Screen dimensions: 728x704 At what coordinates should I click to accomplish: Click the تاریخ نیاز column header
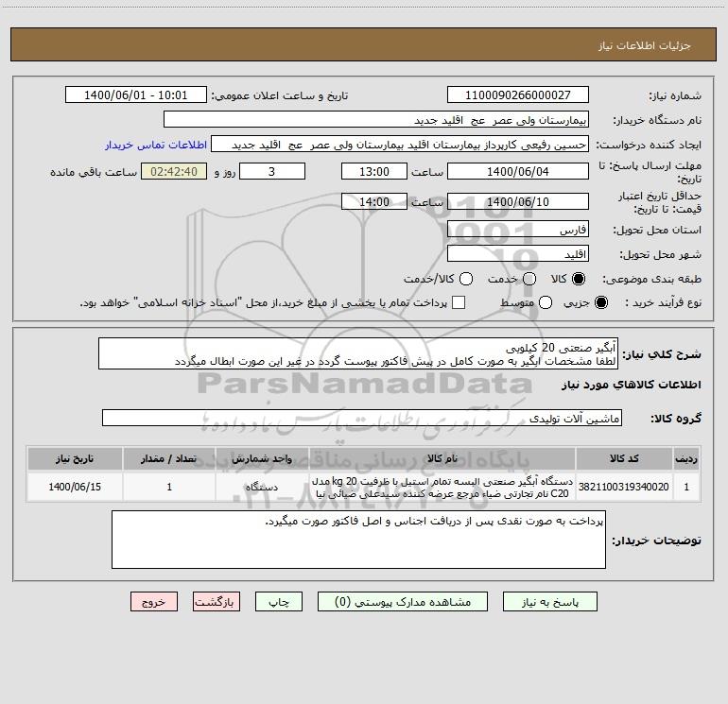click(x=75, y=458)
